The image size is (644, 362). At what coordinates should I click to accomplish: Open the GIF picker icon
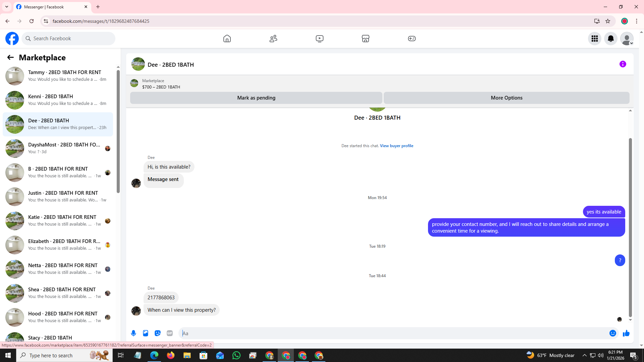pos(170,333)
